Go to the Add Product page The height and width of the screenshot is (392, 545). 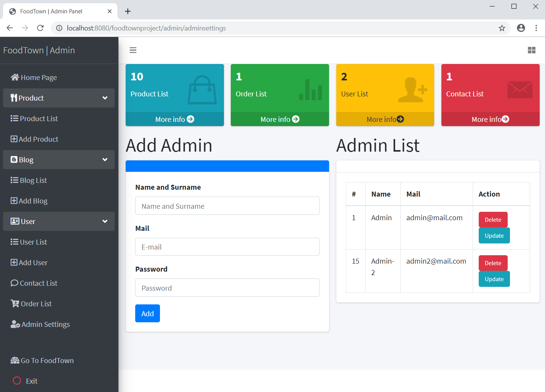[38, 139]
